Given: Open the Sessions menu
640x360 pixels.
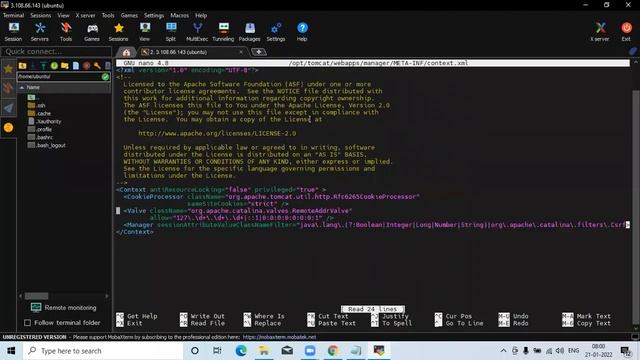Looking at the screenshot, I should point(41,16).
